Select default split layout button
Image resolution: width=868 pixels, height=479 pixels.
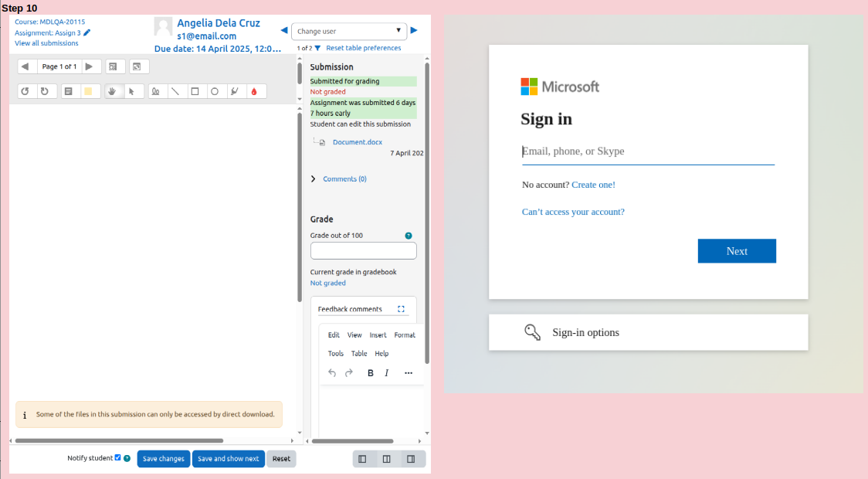387,459
